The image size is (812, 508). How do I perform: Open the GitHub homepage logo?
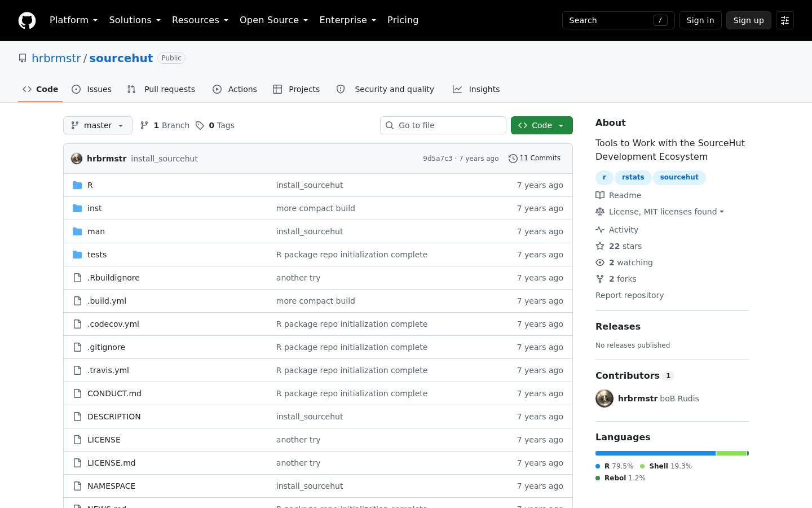coord(27,20)
